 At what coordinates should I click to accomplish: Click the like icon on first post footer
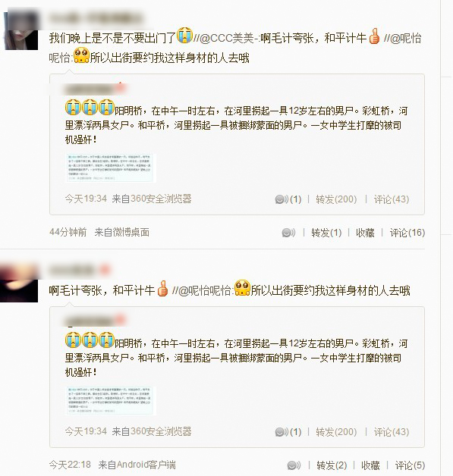point(288,233)
